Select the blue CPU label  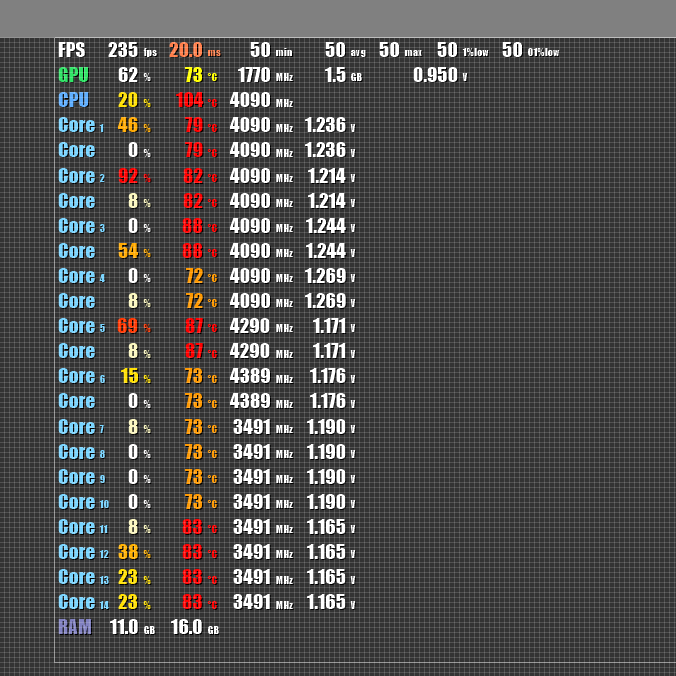[x=73, y=100]
